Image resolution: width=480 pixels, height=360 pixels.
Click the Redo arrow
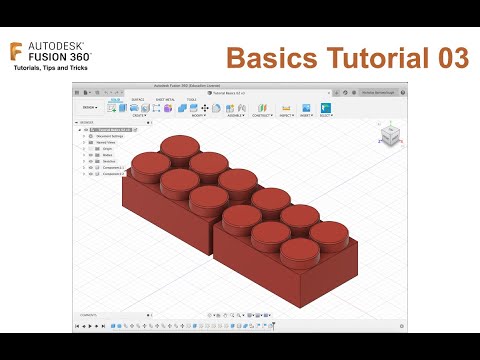pyautogui.click(x=116, y=93)
